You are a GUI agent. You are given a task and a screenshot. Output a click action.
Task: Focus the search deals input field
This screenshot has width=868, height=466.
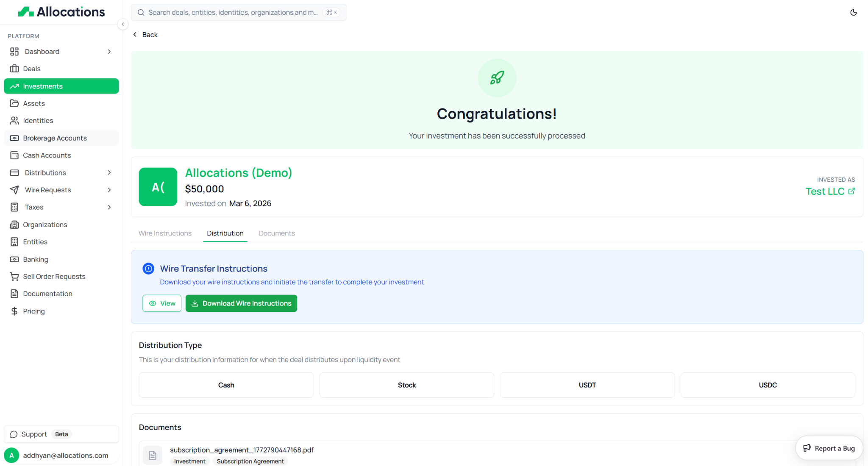point(233,13)
